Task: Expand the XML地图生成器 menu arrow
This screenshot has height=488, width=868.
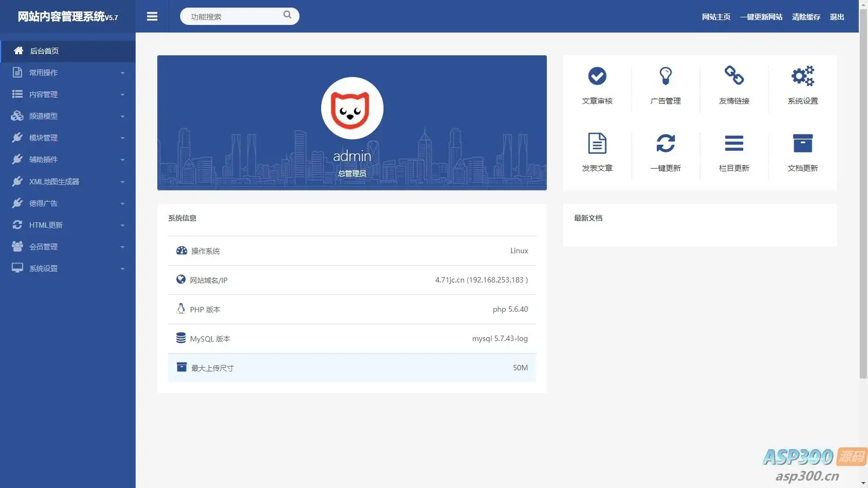Action: (x=123, y=182)
